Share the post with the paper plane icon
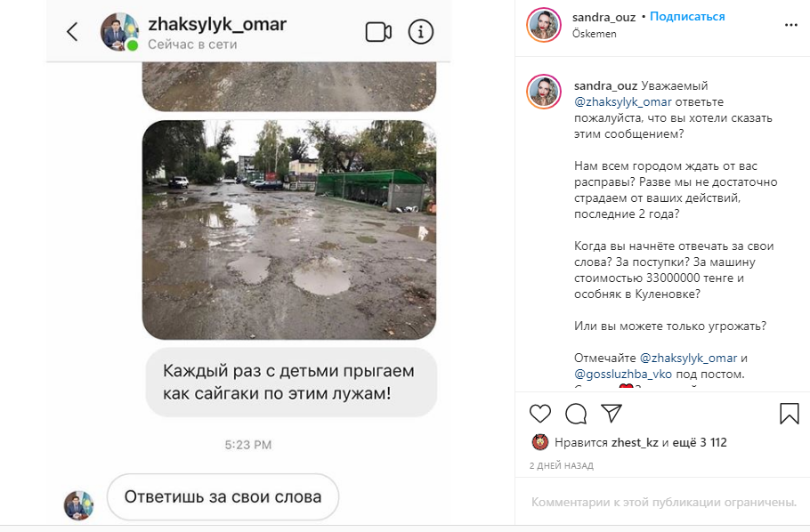 612,413
